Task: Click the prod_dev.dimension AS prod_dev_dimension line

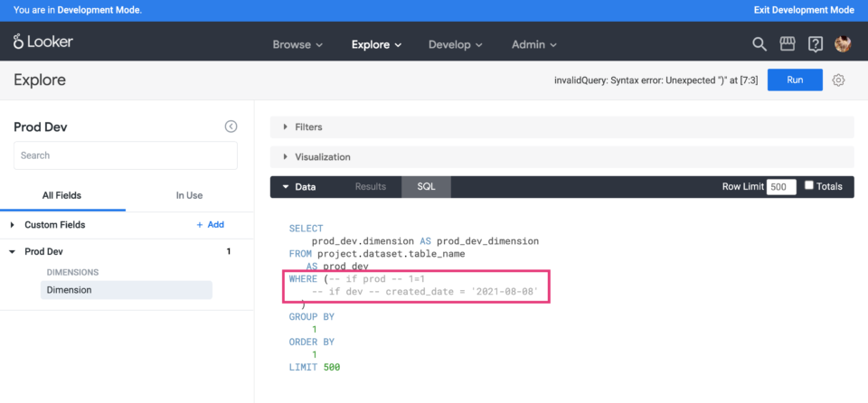Action: (x=425, y=241)
